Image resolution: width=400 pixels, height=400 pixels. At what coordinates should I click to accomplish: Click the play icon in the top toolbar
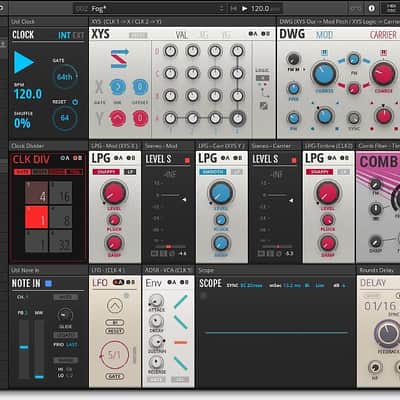tap(245, 8)
